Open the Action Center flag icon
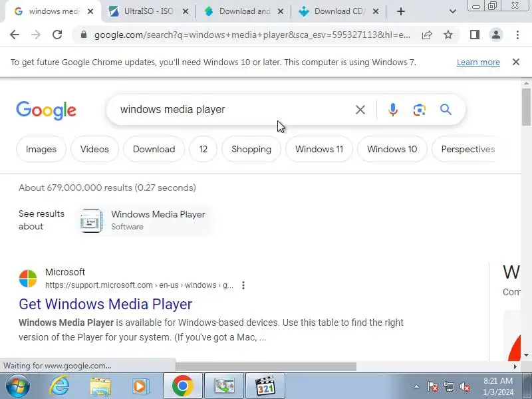 [x=433, y=386]
